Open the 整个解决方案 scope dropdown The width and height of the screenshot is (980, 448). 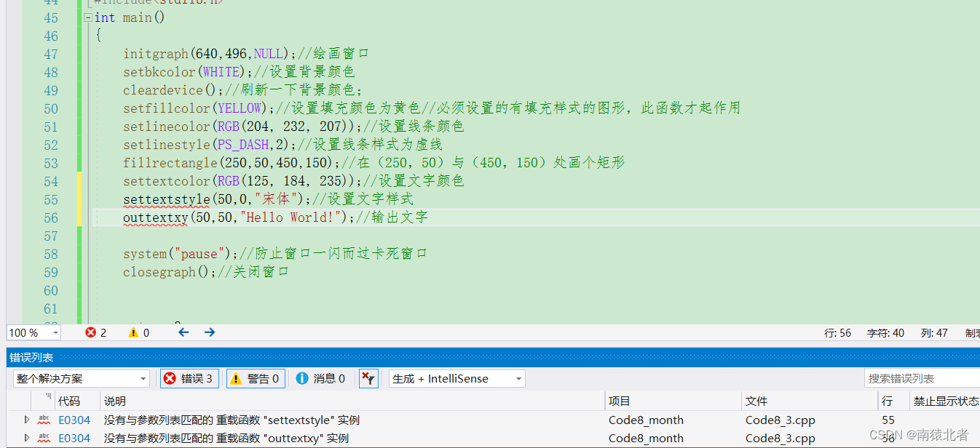point(82,378)
